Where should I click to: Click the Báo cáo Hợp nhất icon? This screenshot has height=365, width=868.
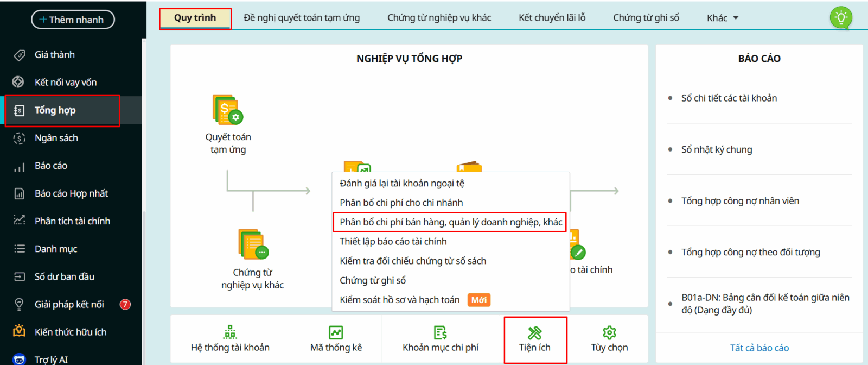(x=20, y=193)
